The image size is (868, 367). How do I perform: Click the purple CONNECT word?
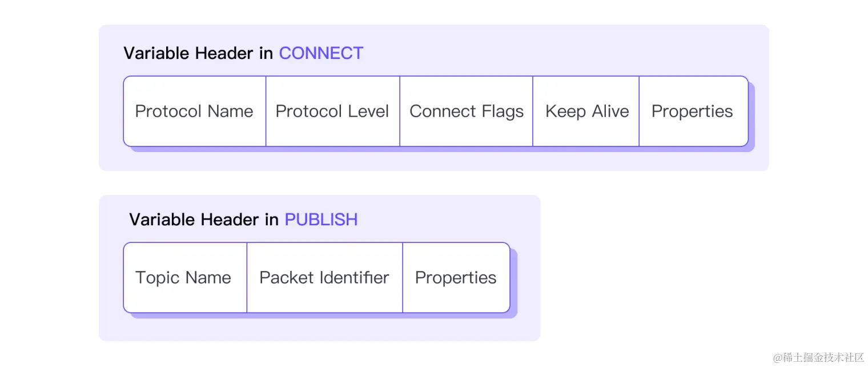[x=321, y=53]
